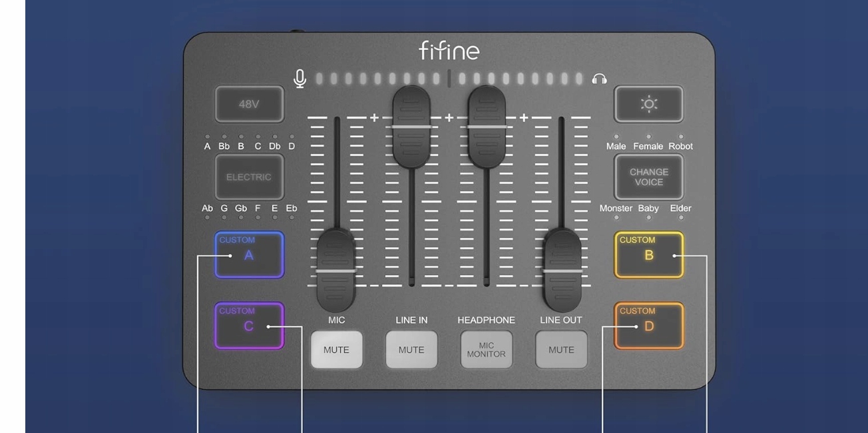Click the Monster voice label
Screen dimensions: 868x433
616,208
